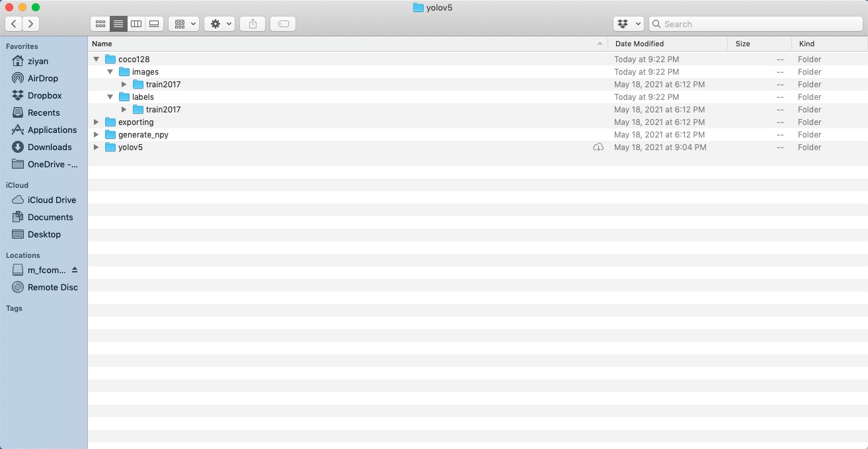Viewport: 868px width, 449px height.
Task: Open the Action gear menu
Action: [x=220, y=24]
